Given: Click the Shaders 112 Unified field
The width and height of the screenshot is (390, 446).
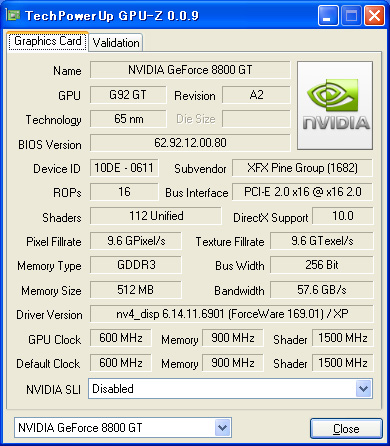Looking at the screenshot, I should click(x=156, y=216).
